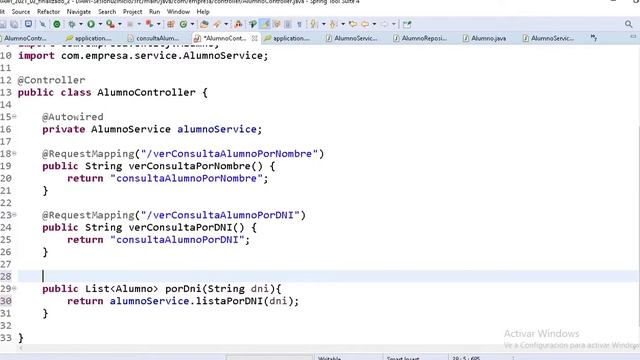This screenshot has width=640, height=360.
Task: Click "com.empresa.service.AlumnoService" import text
Action: 162,56
